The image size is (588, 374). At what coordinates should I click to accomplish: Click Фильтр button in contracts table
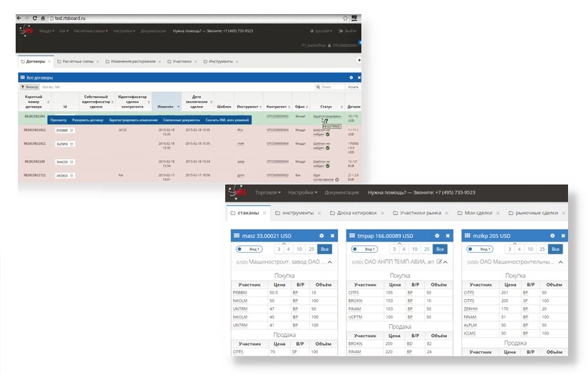(x=30, y=87)
